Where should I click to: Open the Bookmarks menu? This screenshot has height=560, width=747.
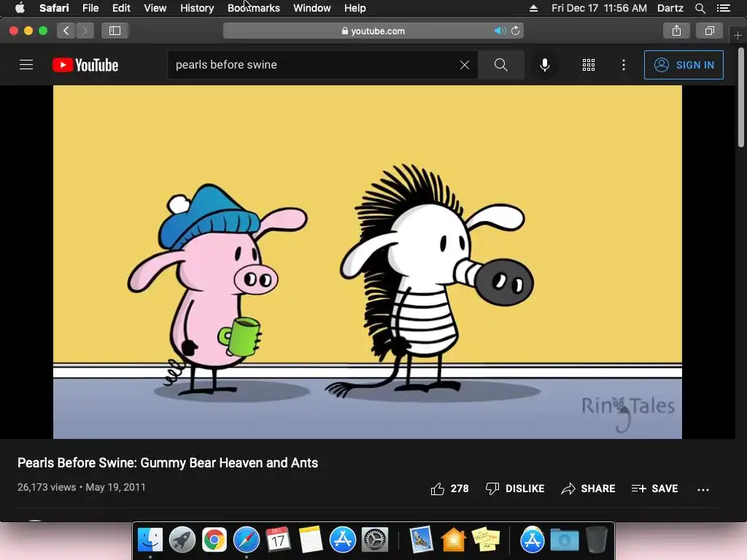(253, 8)
